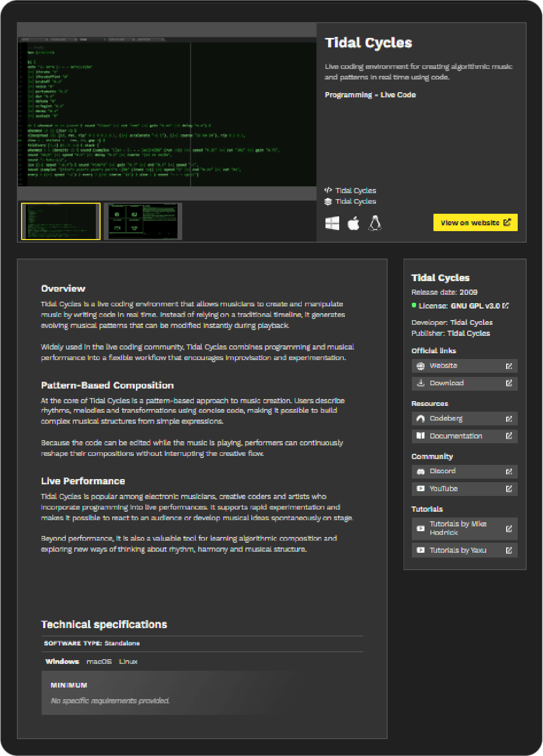Image resolution: width=543 pixels, height=756 pixels.
Task: Open View on website button
Action: 476,223
